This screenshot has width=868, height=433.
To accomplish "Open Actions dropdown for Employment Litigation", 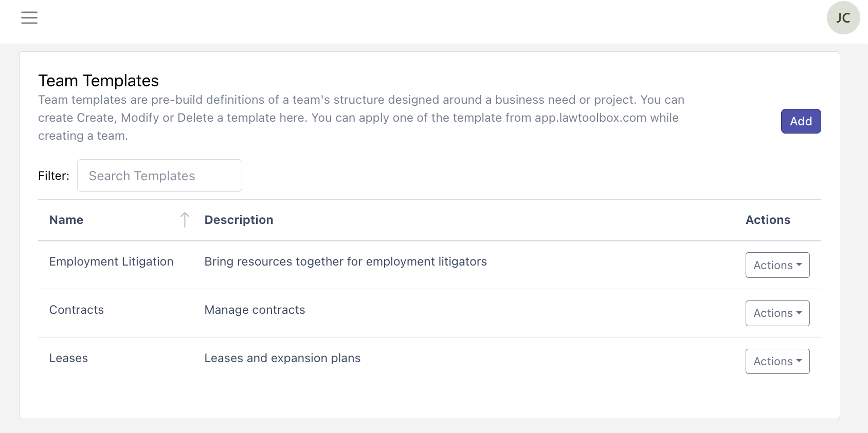I will click(777, 265).
